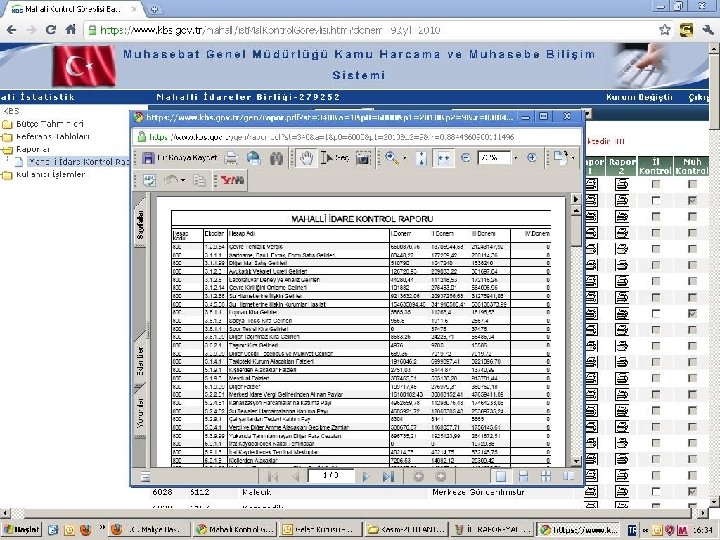Expand the Kullanıcı İşlemleri folder
The image size is (720, 540).
pyautogui.click(x=7, y=175)
